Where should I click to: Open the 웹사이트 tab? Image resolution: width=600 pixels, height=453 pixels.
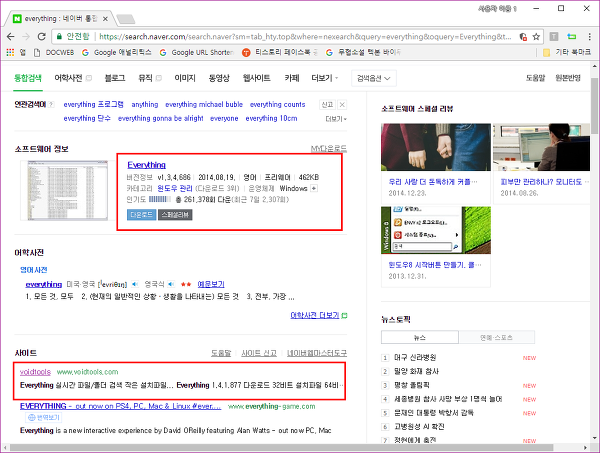click(256, 78)
